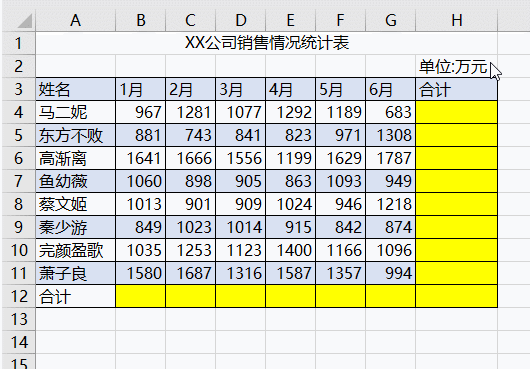Screen dimensions: 530x369
Task: Select column D header
Action: point(240,20)
